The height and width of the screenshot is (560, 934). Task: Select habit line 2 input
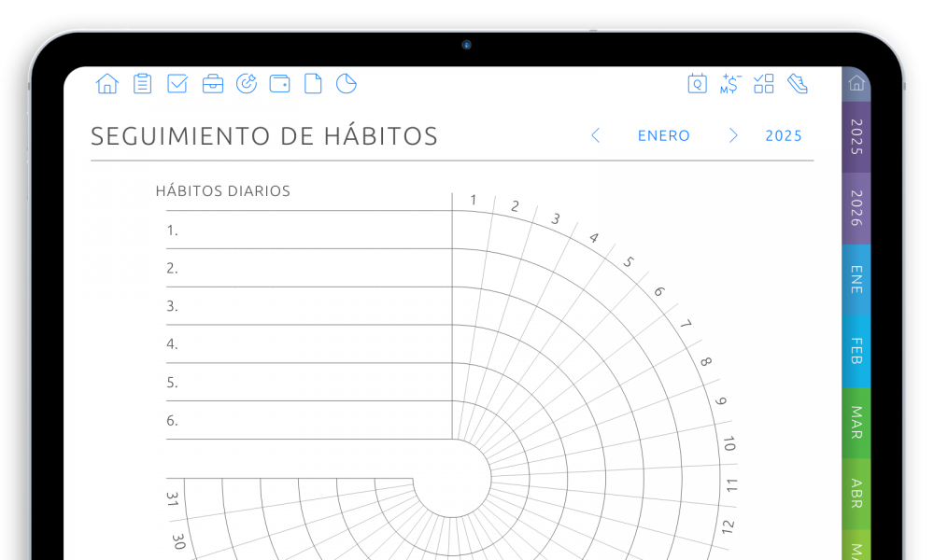pyautogui.click(x=309, y=268)
